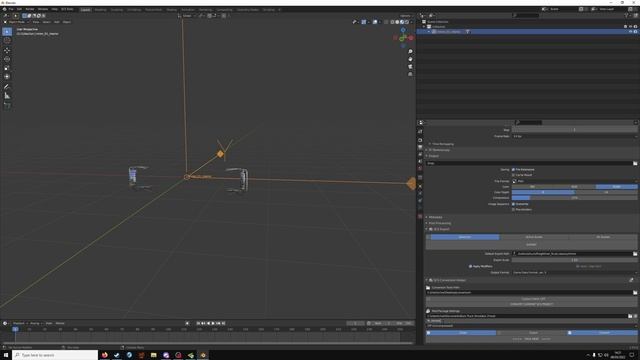Switch viewport to material preview shading
This screenshot has height=360, width=640.
(402, 22)
